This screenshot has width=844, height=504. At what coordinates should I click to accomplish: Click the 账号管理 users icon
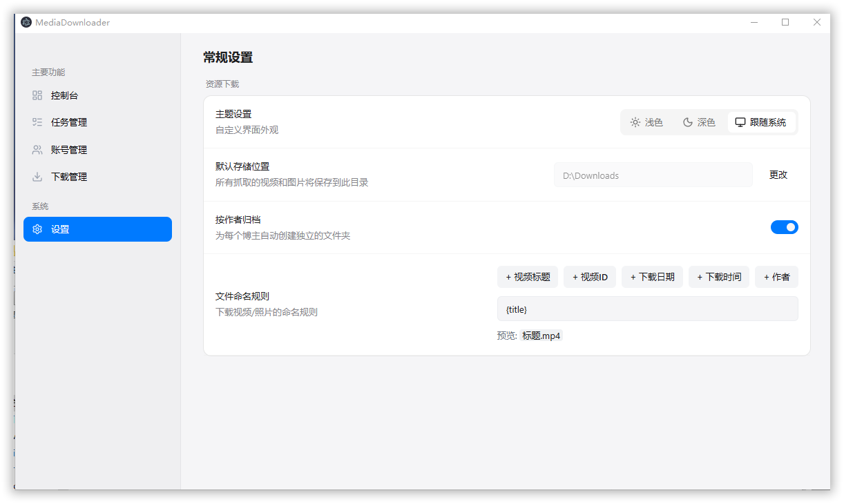point(37,150)
